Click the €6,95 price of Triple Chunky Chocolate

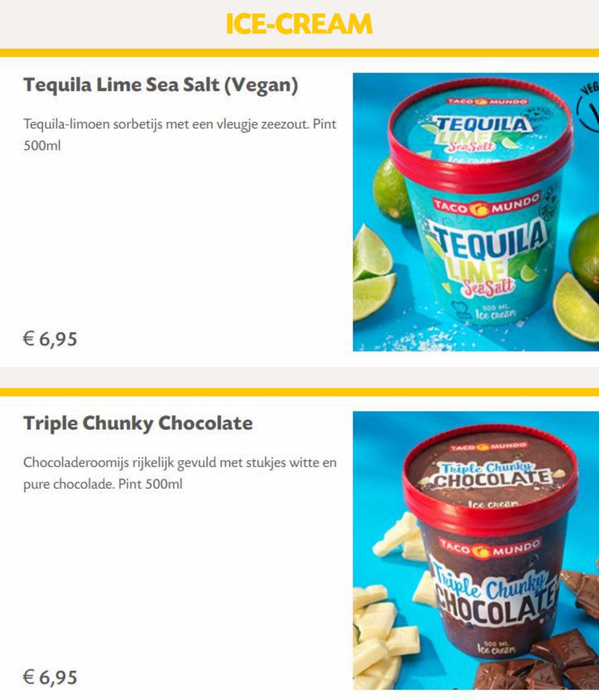(x=50, y=678)
